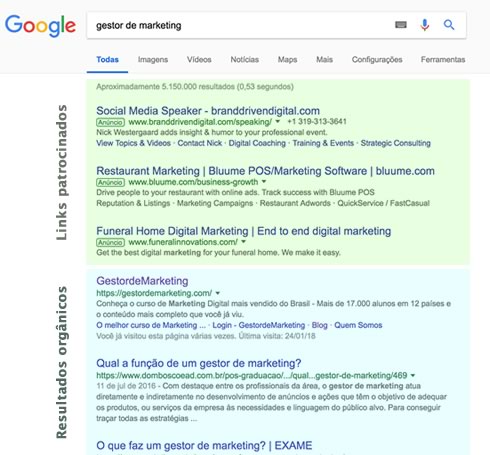The image size is (490, 455).
Task: Open the Mais menu
Action: (x=324, y=60)
